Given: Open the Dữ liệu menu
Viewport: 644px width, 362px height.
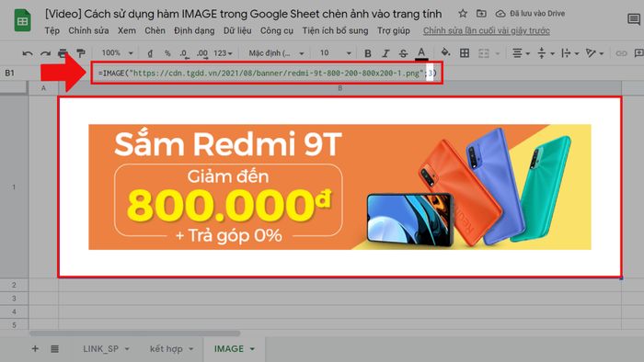Looking at the screenshot, I should point(237,30).
